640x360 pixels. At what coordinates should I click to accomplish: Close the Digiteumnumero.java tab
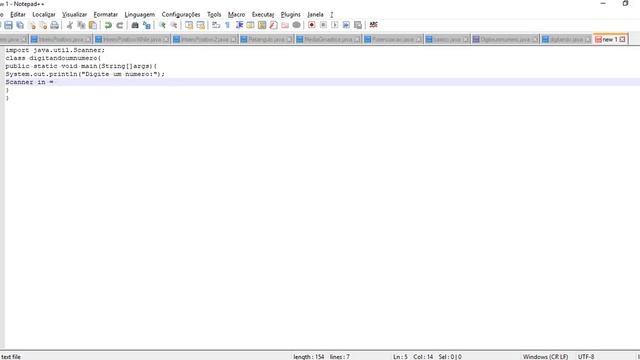[x=535, y=40]
